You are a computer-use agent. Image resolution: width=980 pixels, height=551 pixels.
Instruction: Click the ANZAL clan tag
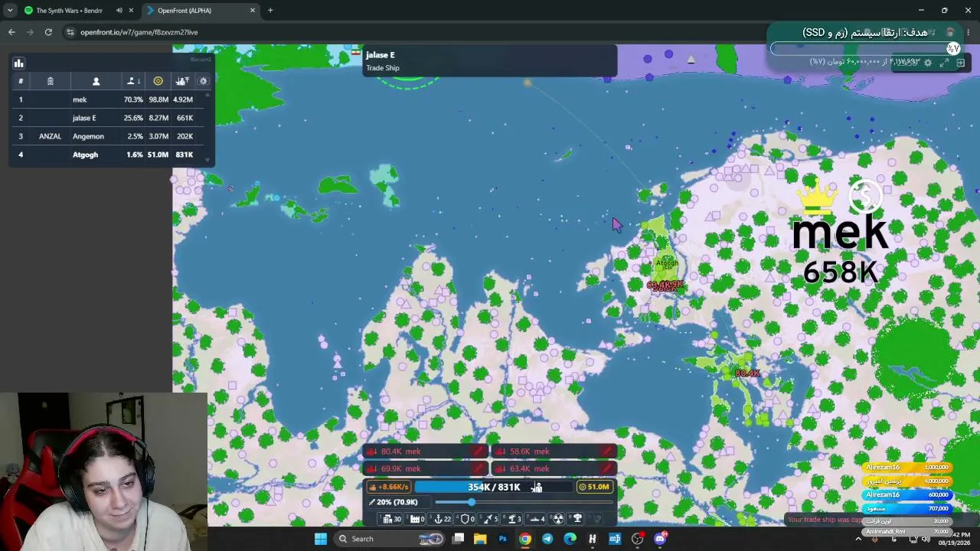pos(50,136)
